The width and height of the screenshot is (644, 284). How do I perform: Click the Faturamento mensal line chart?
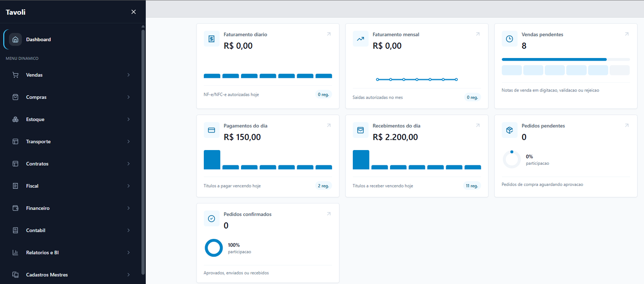(417, 79)
